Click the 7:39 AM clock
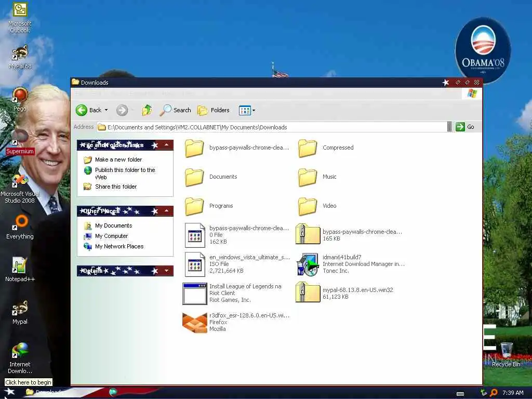Viewport: 532px width, 399px height. [x=513, y=393]
